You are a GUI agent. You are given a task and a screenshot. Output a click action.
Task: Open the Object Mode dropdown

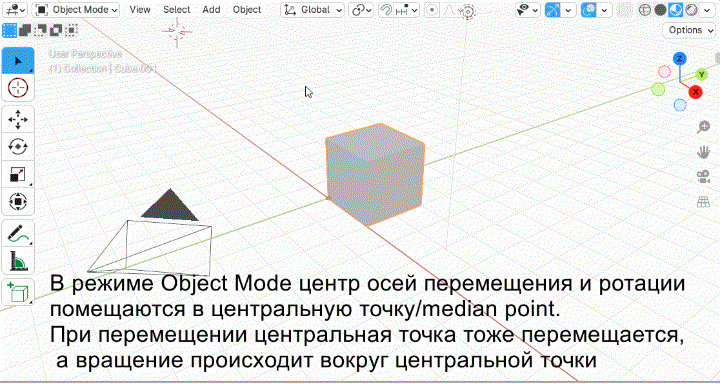pyautogui.click(x=76, y=10)
